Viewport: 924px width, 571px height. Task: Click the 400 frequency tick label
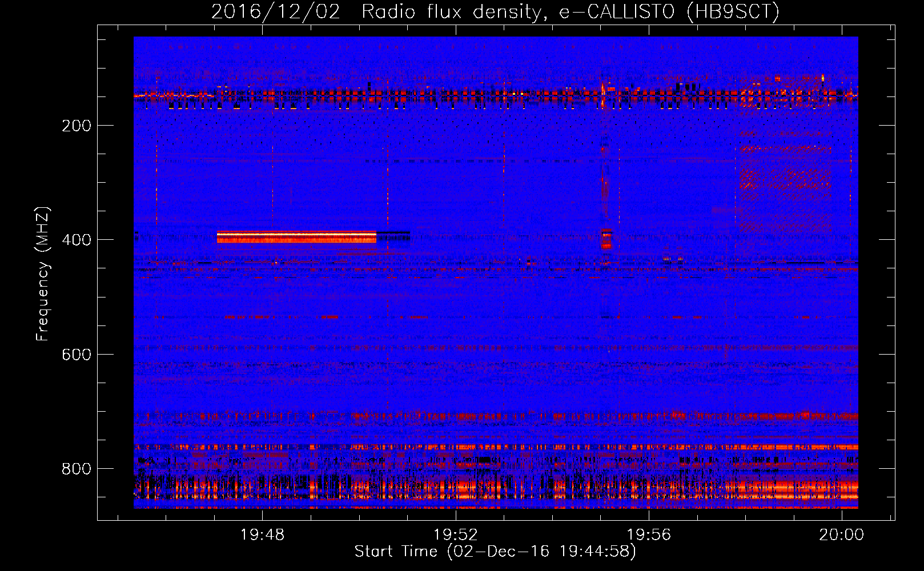click(77, 240)
